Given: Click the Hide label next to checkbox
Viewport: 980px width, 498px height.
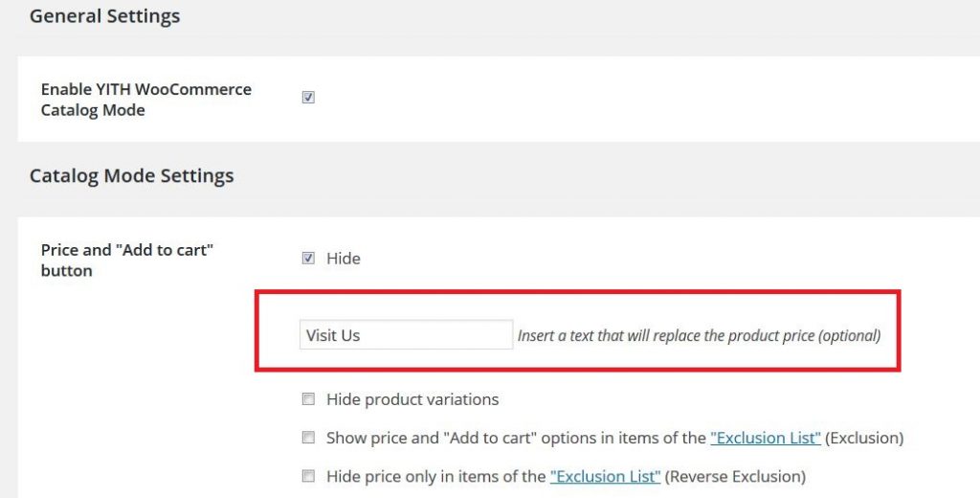Looking at the screenshot, I should 344,259.
